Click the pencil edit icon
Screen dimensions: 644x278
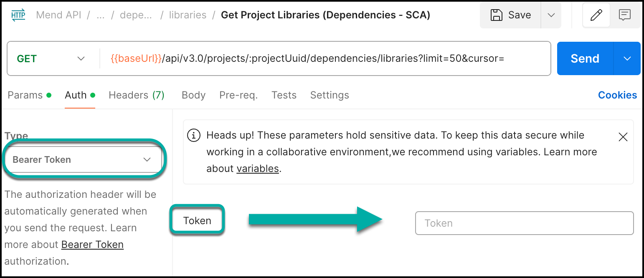(x=596, y=15)
